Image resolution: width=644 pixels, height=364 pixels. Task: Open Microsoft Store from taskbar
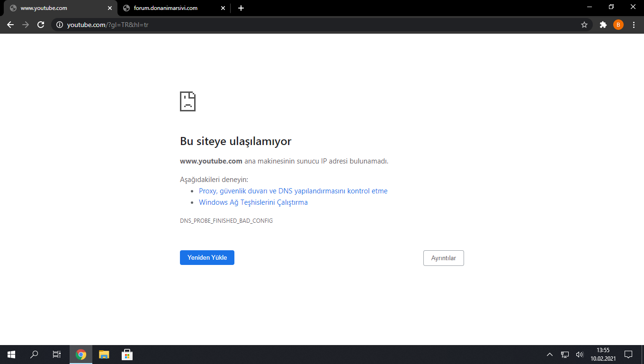126,355
